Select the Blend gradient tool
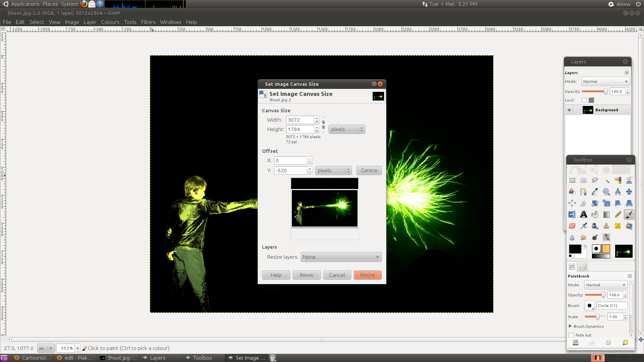The height and width of the screenshot is (362, 644). 606,215
